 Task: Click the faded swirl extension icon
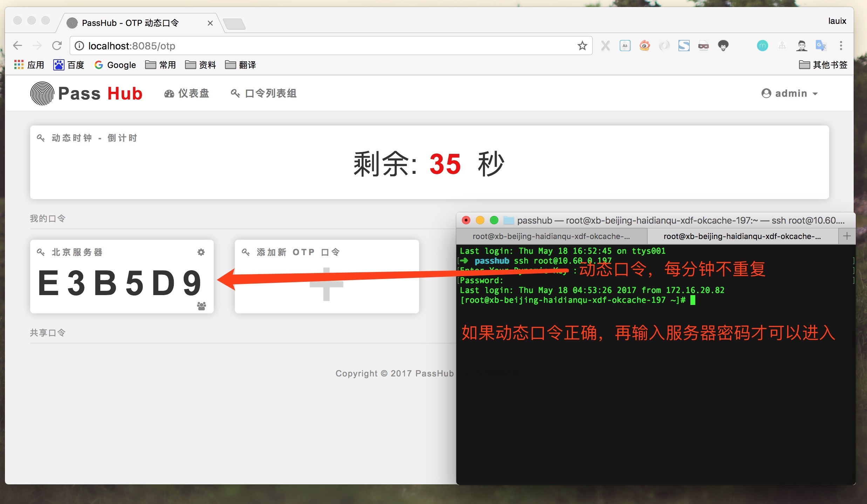pos(664,46)
